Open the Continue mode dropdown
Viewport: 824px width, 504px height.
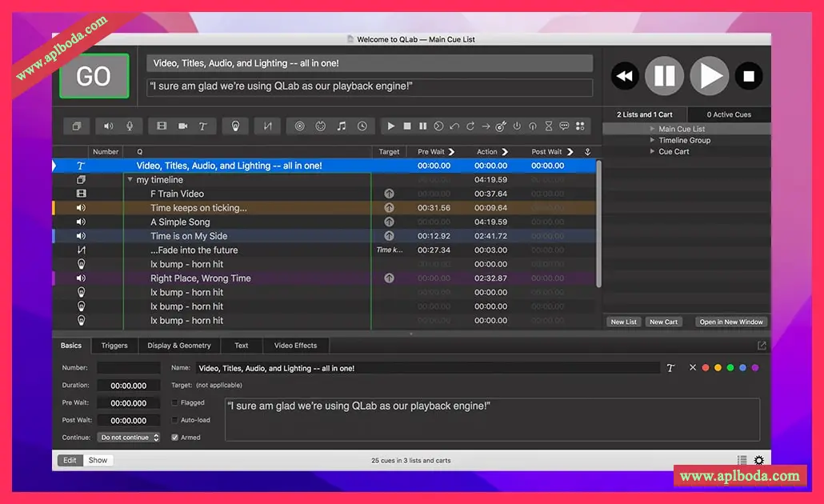pos(128,438)
